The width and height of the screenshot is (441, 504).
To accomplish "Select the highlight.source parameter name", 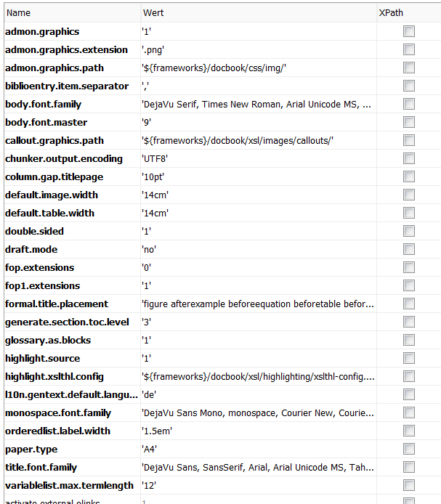I will pos(43,359).
